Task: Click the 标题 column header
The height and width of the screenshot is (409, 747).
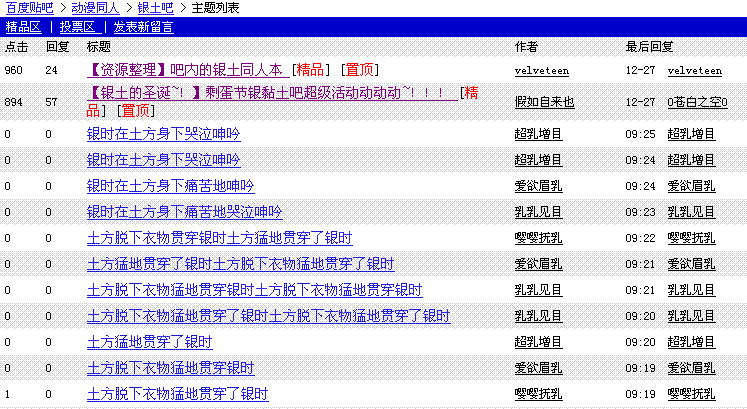Action: [x=99, y=47]
